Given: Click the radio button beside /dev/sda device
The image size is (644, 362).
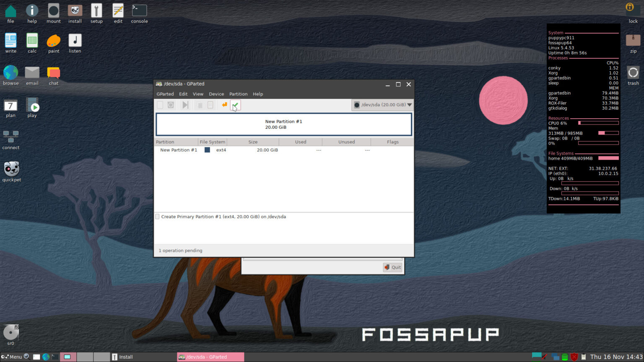Looking at the screenshot, I should tap(357, 105).
